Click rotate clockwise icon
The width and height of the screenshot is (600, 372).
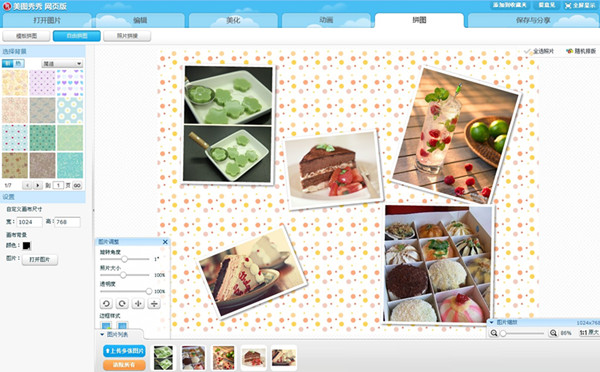tap(122, 303)
